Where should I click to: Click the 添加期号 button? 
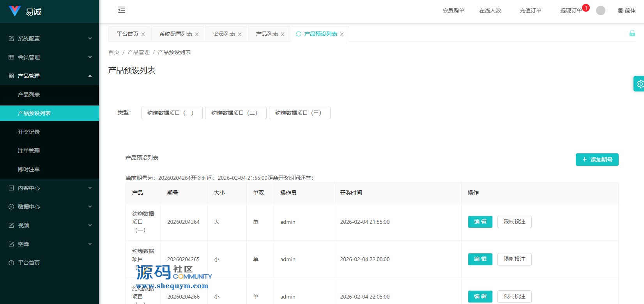click(x=597, y=160)
